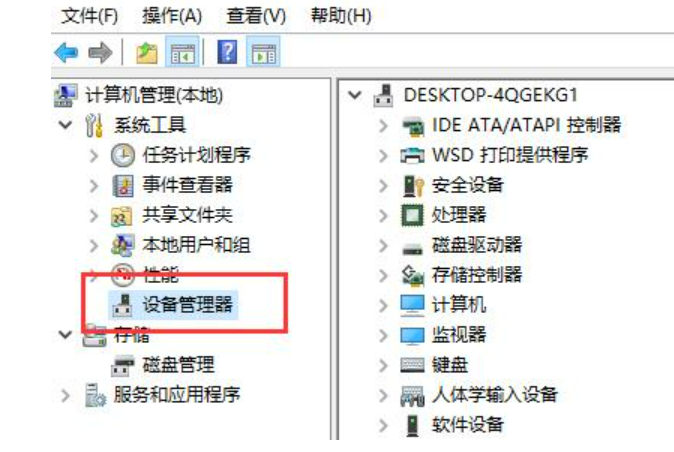Expand the 服务和应用程序 node
The image size is (674, 452).
tap(65, 395)
